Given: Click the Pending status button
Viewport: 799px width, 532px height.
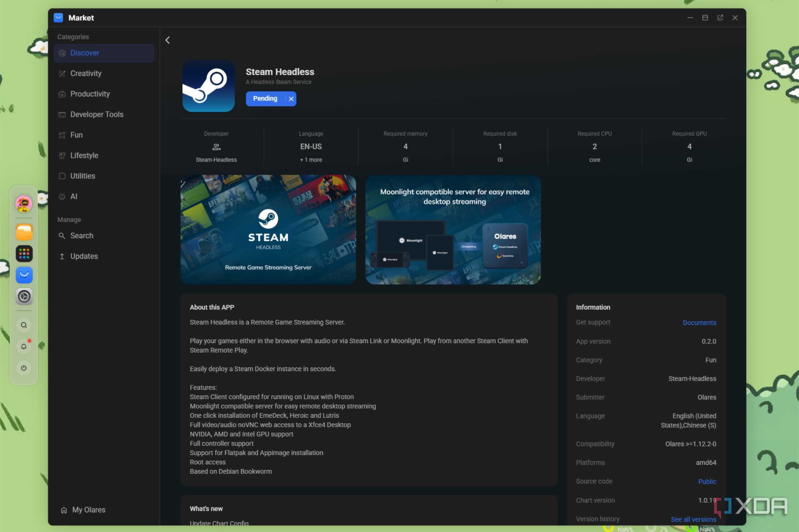Looking at the screenshot, I should coord(265,99).
